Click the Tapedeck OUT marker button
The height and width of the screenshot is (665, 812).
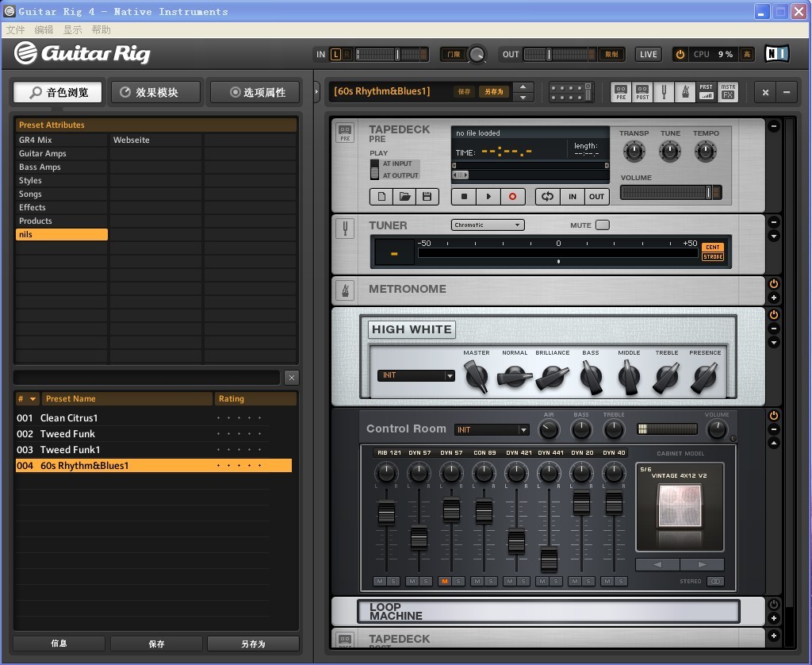click(596, 197)
